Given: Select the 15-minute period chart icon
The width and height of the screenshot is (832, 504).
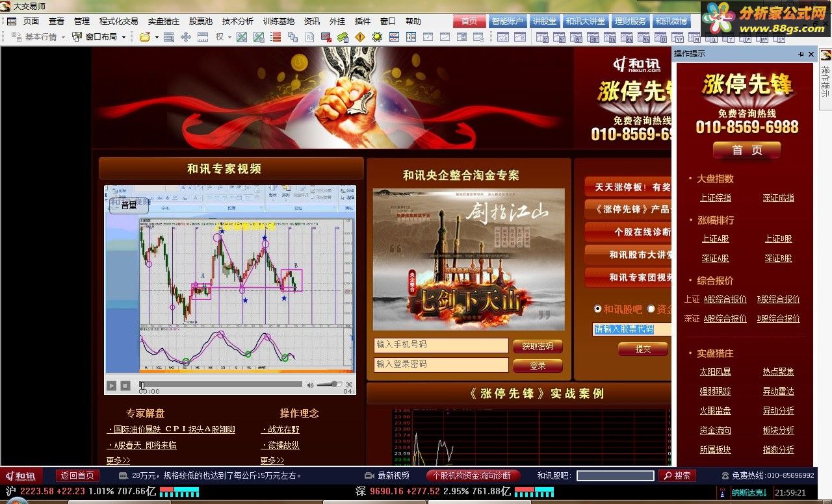Looking at the screenshot, I should 576,38.
